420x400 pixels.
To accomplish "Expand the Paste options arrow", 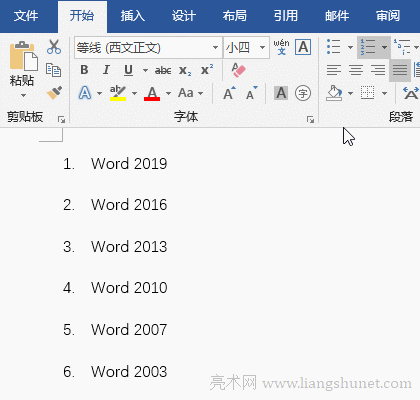I will (x=23, y=95).
